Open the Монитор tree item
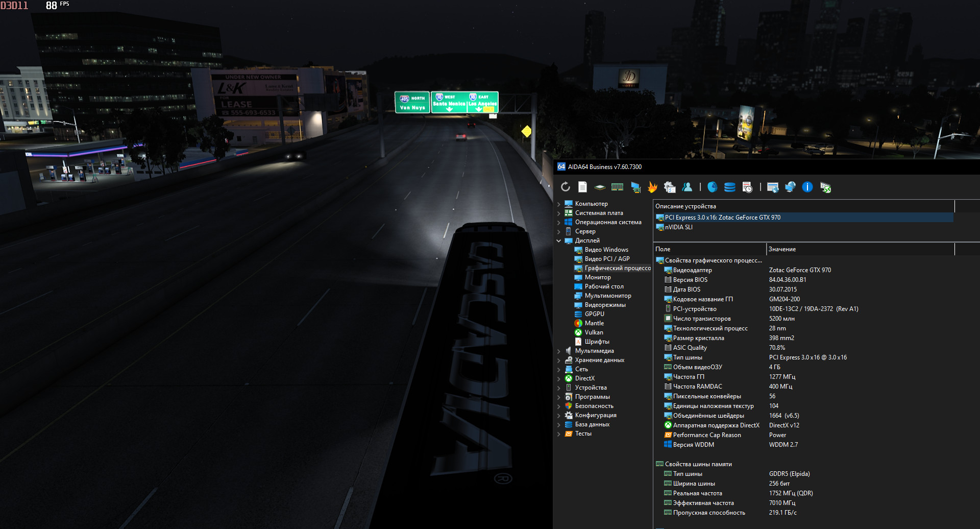980x529 pixels. click(597, 277)
